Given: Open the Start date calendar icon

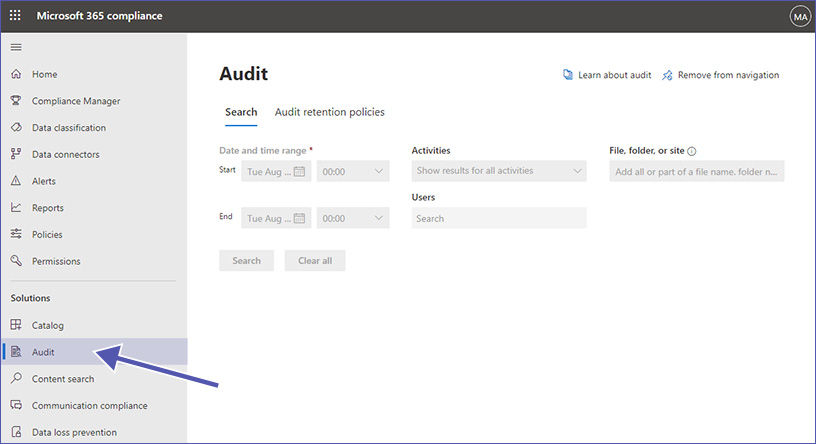Looking at the screenshot, I should tap(299, 171).
